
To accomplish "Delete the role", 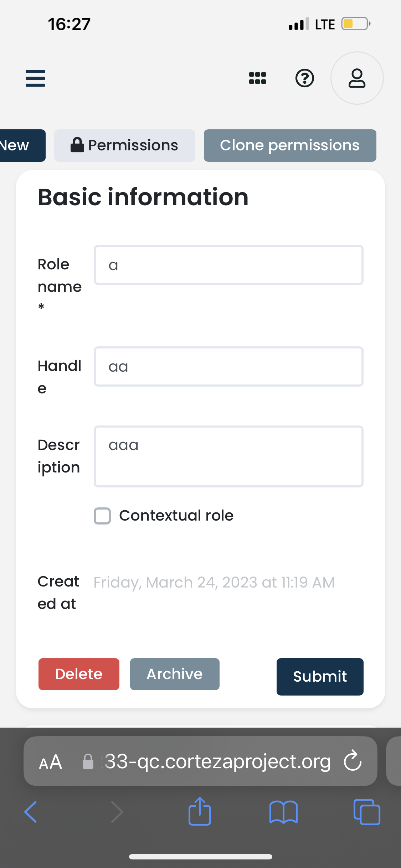I will (x=78, y=673).
